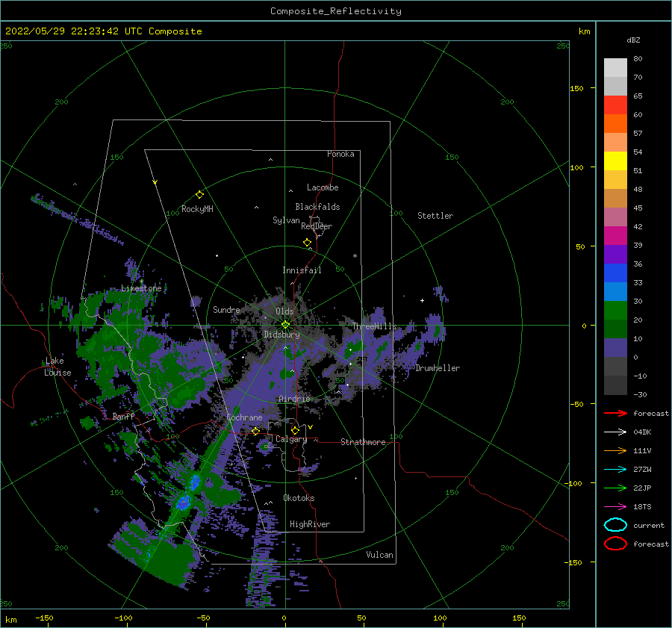Click the yellow diamond marker near RockyMH
This screenshot has width=672, height=628.
point(199,195)
